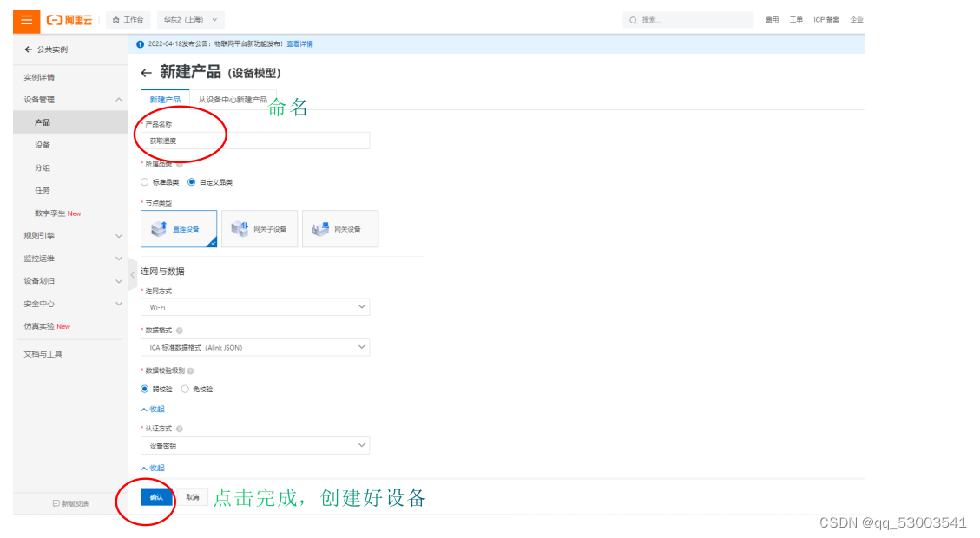Open the 华东2 (上海) region selector
The width and height of the screenshot is (980, 538).
click(x=191, y=20)
